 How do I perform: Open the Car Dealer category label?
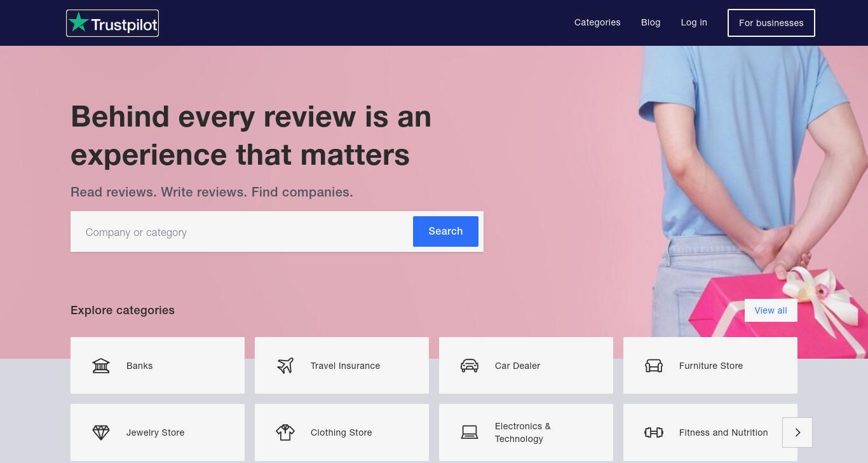tap(518, 366)
